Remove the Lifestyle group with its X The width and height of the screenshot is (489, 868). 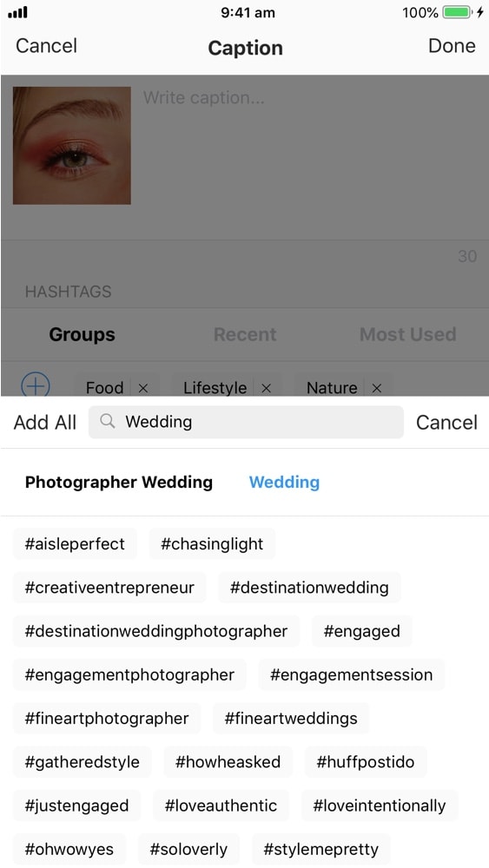pyautogui.click(x=267, y=388)
